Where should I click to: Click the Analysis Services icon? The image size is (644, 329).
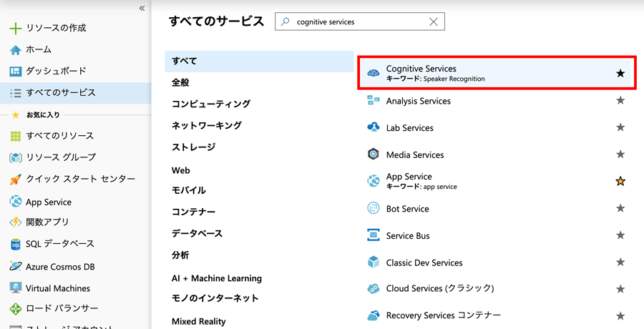(374, 101)
